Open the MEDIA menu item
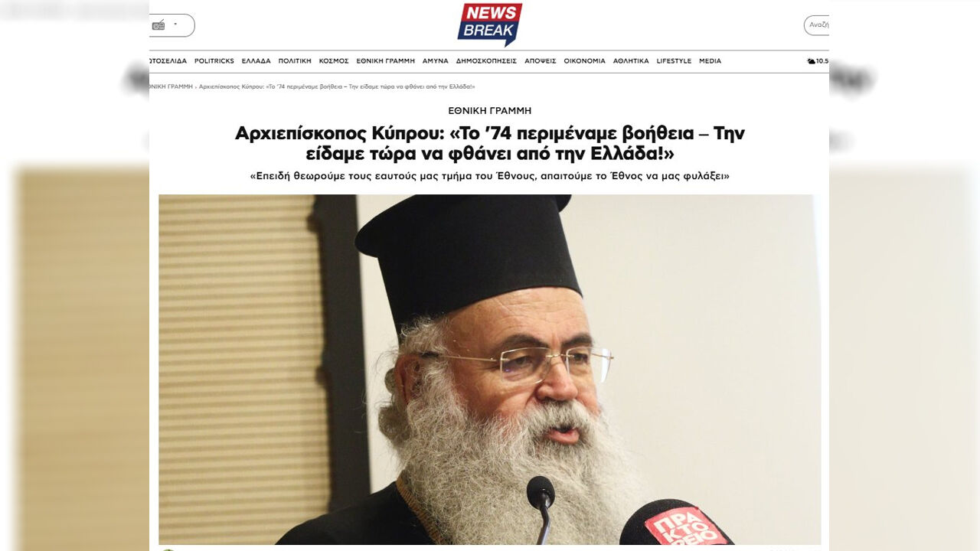This screenshot has height=551, width=980. tap(710, 61)
